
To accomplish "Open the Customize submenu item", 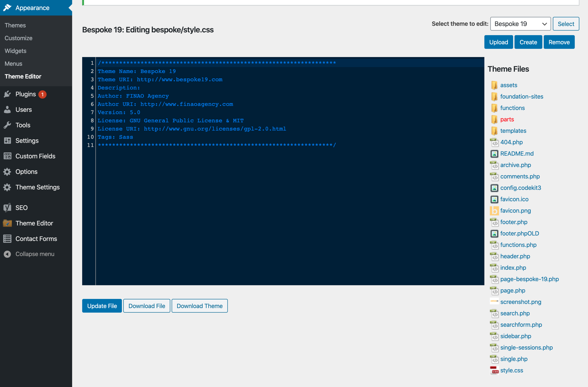I will tap(19, 38).
